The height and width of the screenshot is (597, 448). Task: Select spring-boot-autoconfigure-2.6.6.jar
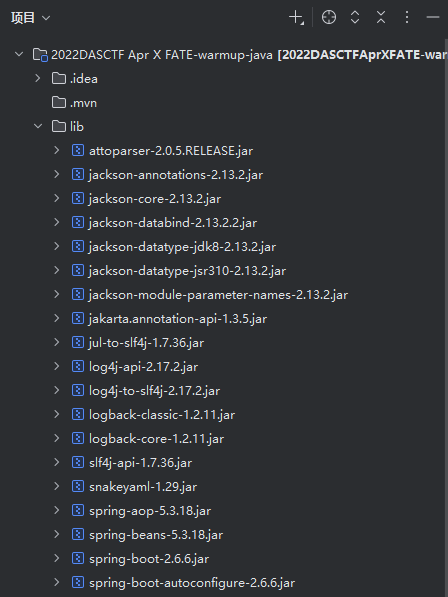(x=192, y=583)
